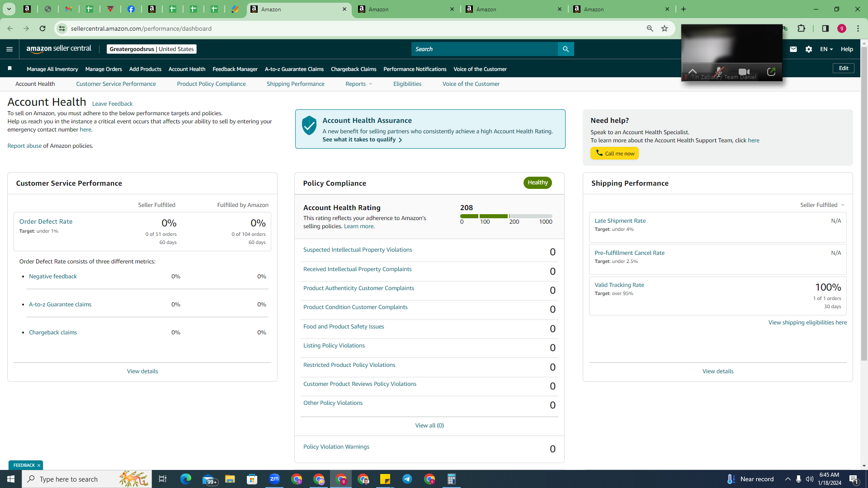The width and height of the screenshot is (868, 488).
Task: Click the browser address bar URL
Action: point(141,28)
